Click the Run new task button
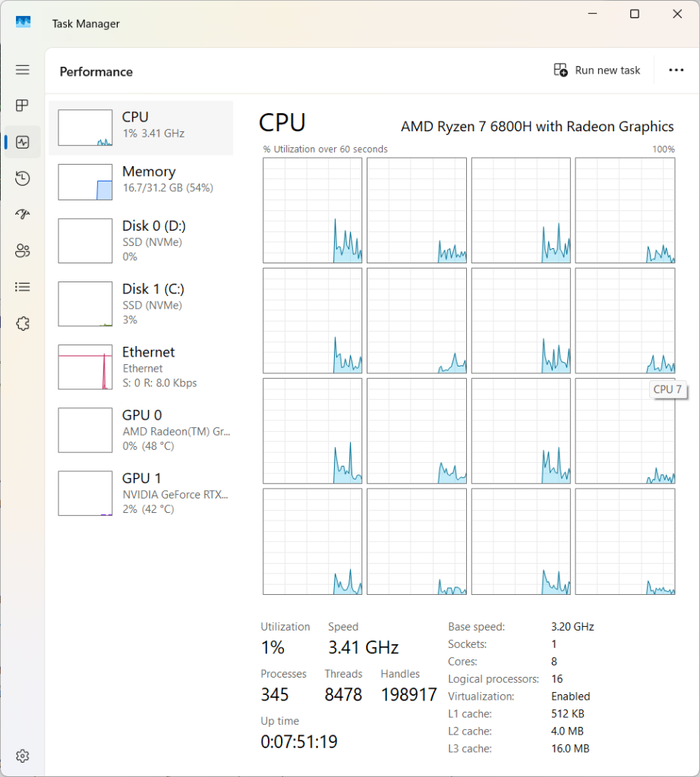The width and height of the screenshot is (700, 777). pos(597,71)
